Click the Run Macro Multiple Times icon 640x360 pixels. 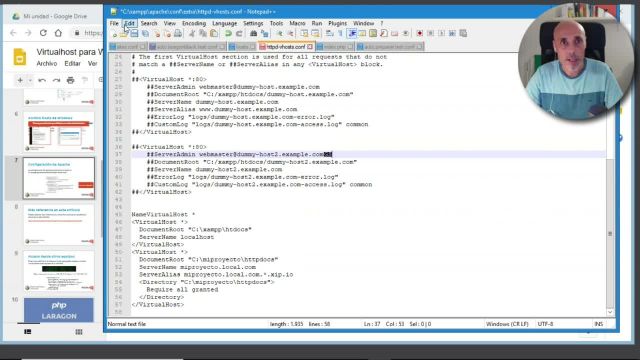[x=453, y=34]
